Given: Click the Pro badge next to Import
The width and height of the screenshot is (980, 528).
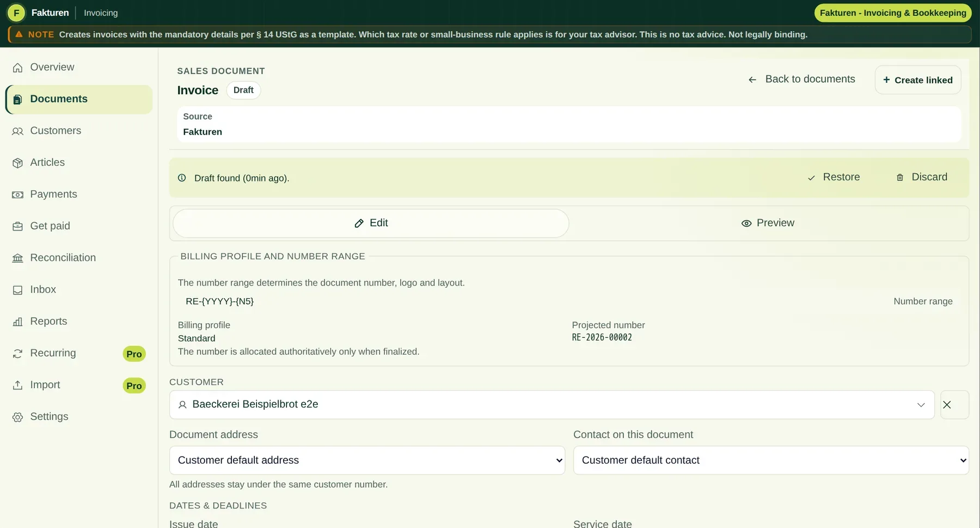Looking at the screenshot, I should (x=134, y=385).
